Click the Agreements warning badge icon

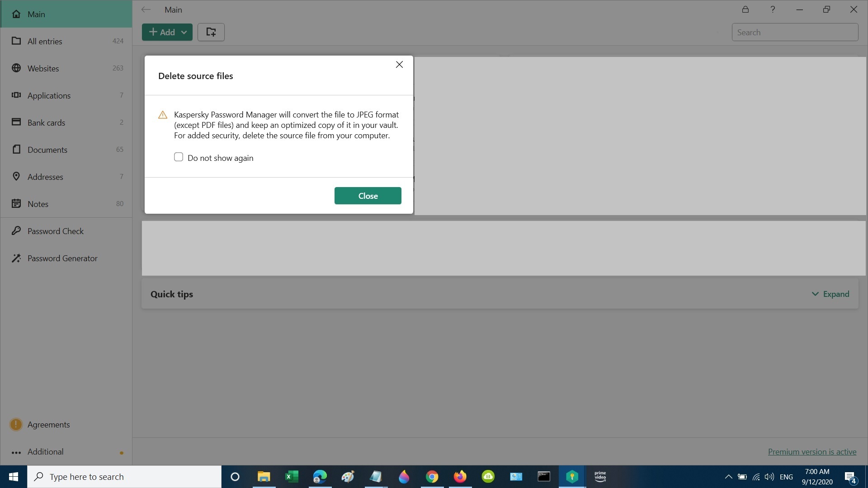[x=16, y=424]
